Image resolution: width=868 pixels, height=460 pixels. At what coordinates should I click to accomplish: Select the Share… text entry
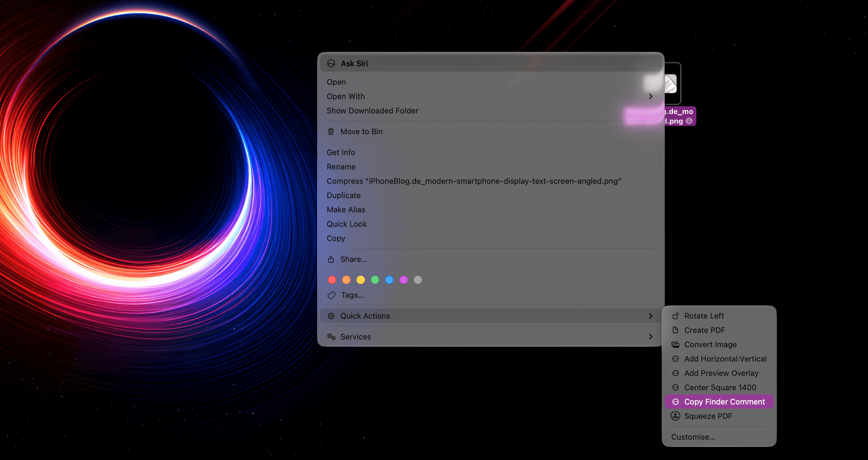354,259
